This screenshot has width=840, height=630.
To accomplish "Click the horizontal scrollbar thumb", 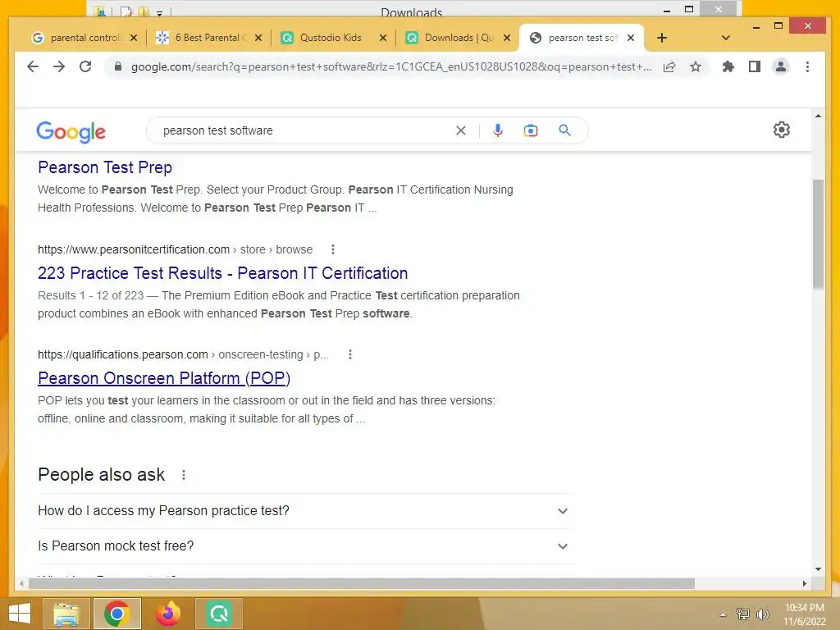I will coord(362,583).
